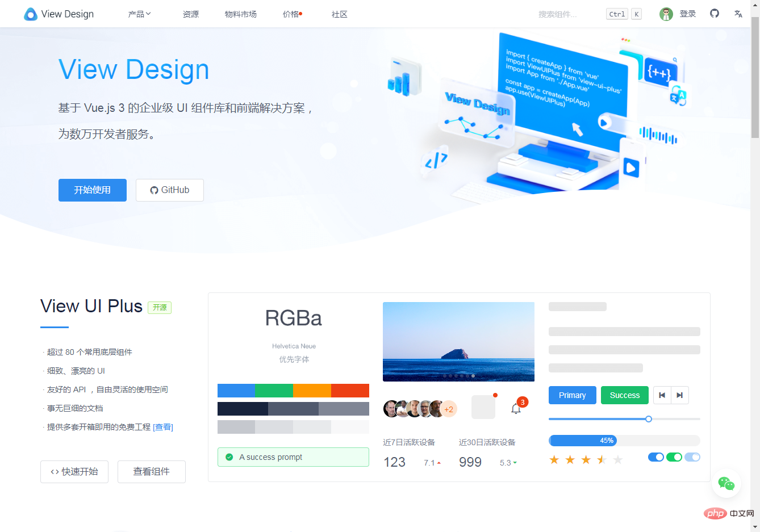This screenshot has height=532, width=760.
Task: Open the 物料市场 menu item
Action: pyautogui.click(x=241, y=14)
